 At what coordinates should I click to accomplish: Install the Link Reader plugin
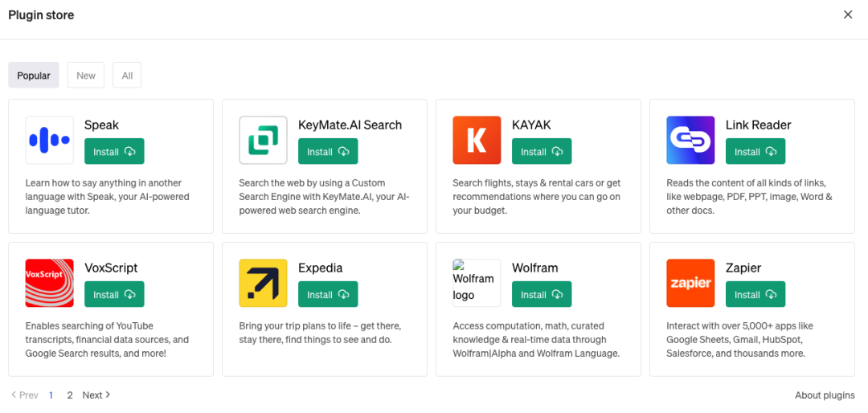755,152
